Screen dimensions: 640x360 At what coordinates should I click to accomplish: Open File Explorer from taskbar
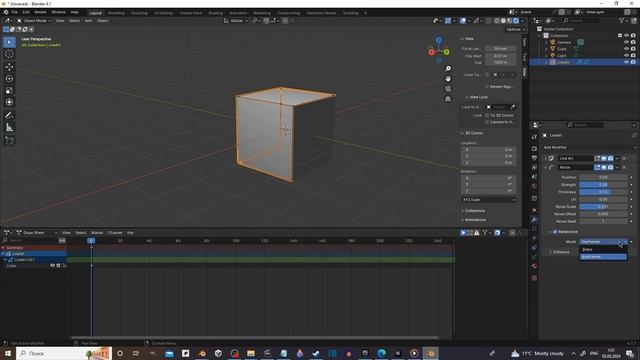(x=251, y=353)
